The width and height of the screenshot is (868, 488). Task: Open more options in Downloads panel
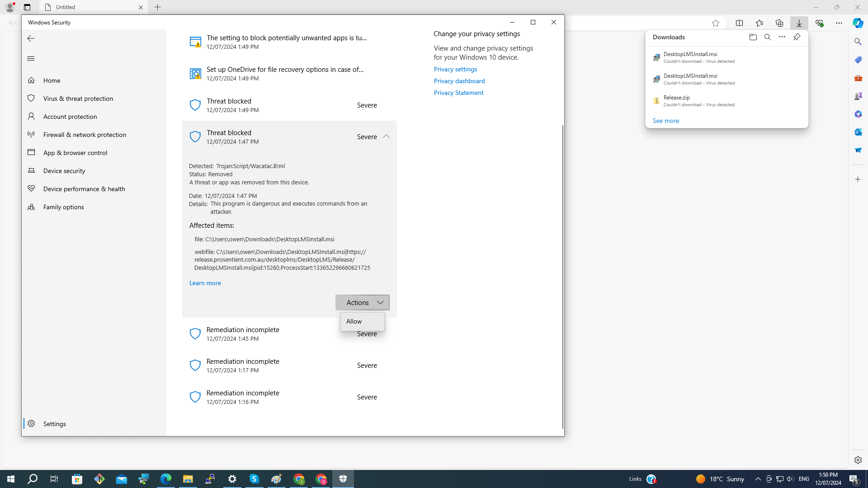pos(782,37)
